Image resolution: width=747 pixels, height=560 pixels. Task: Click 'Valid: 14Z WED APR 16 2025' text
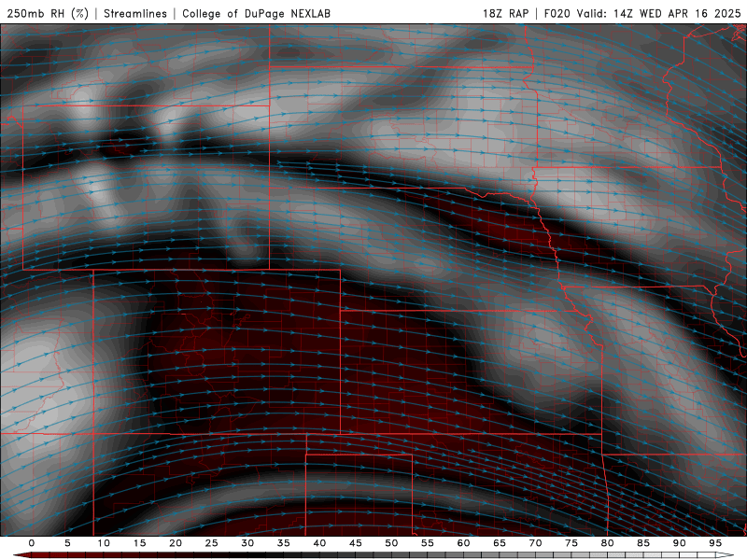point(659,13)
